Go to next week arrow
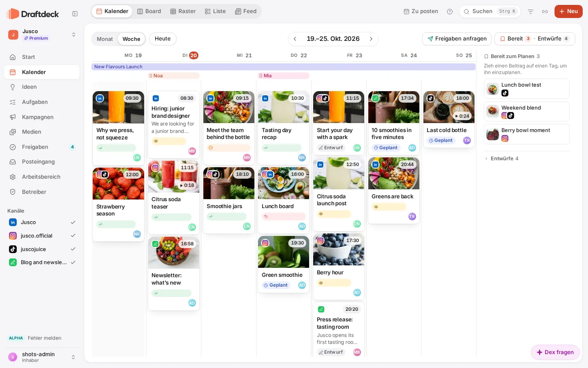 (371, 39)
